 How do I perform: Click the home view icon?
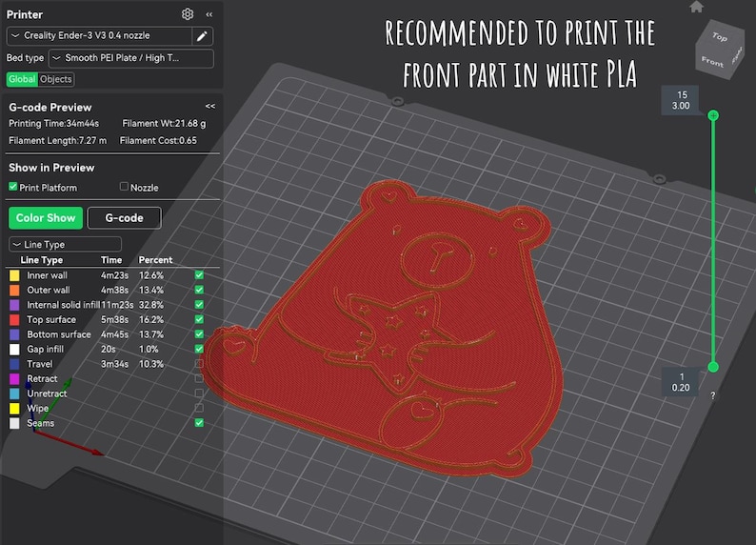click(x=696, y=7)
